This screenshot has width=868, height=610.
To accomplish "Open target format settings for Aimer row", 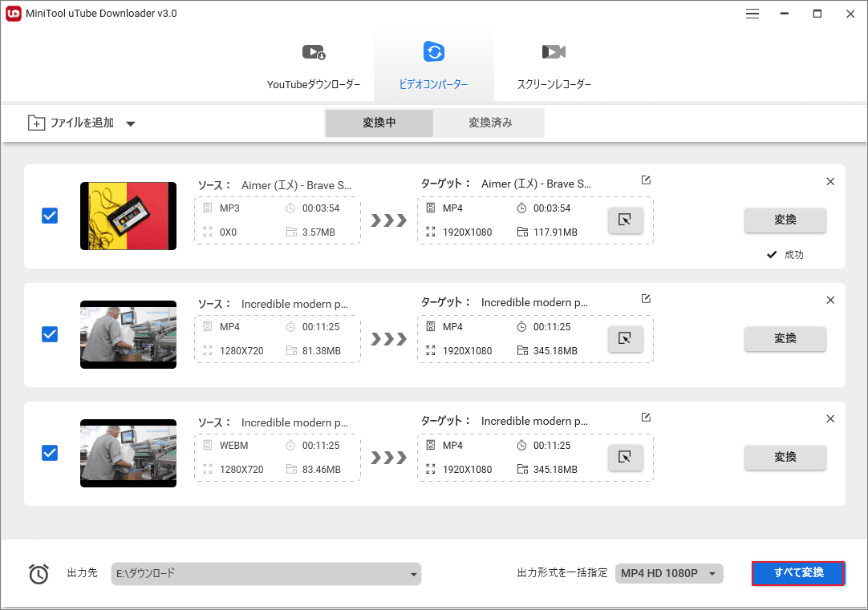I will tap(626, 220).
